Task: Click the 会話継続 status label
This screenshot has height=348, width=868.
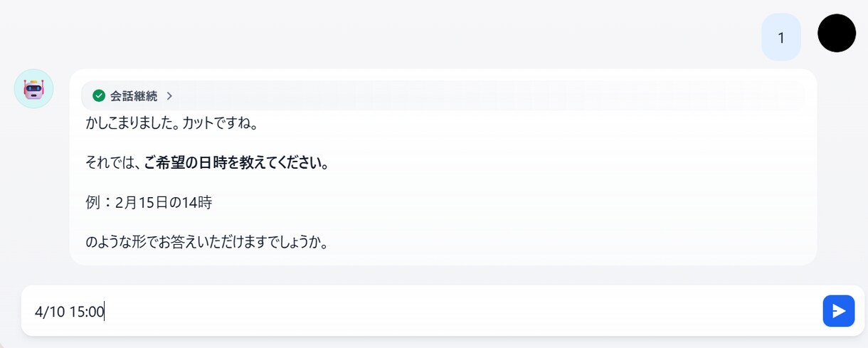Action: click(133, 95)
